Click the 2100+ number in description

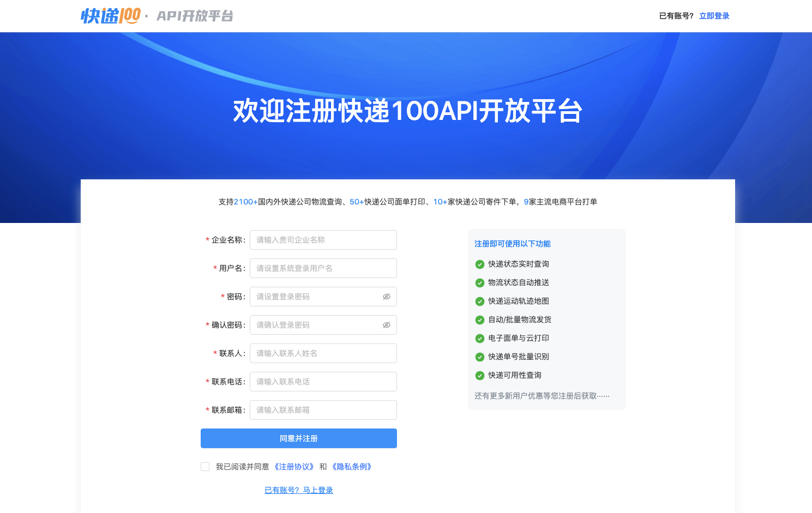click(246, 202)
